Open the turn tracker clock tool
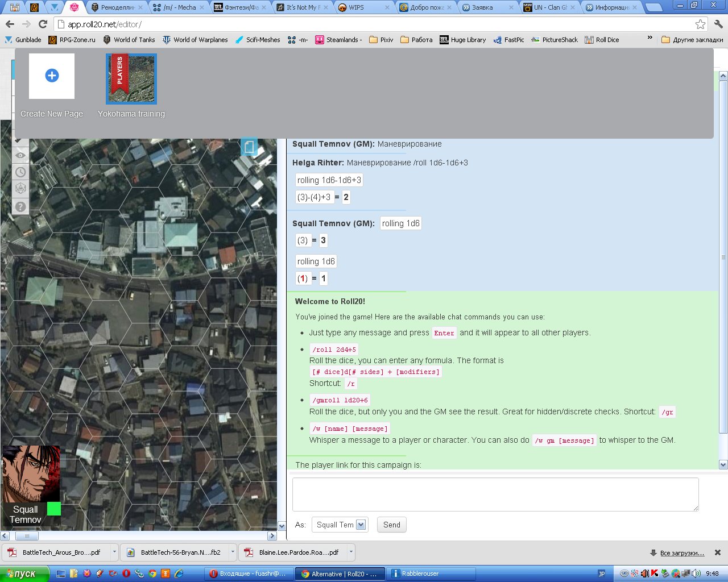The height and width of the screenshot is (582, 728). click(x=20, y=172)
